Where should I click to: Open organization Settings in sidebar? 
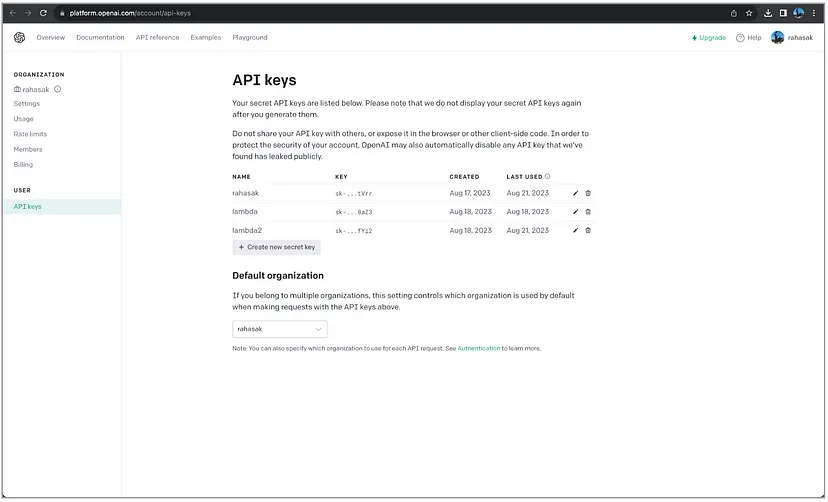[x=26, y=103]
